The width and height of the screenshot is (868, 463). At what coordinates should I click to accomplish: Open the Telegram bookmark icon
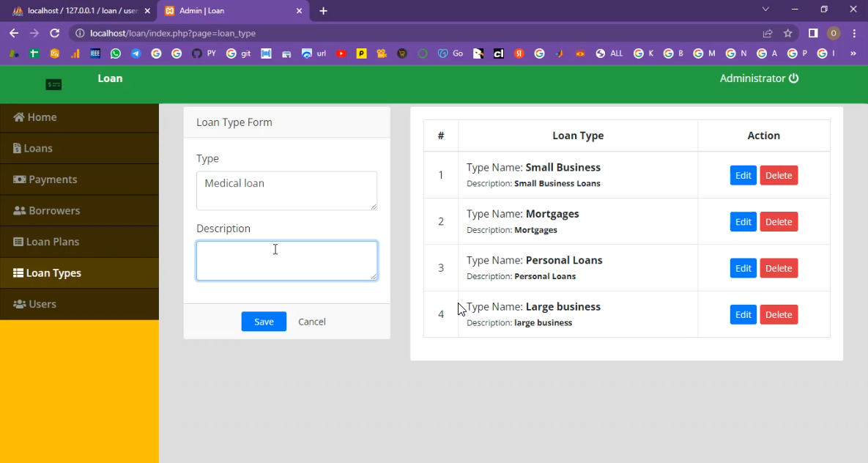136,53
